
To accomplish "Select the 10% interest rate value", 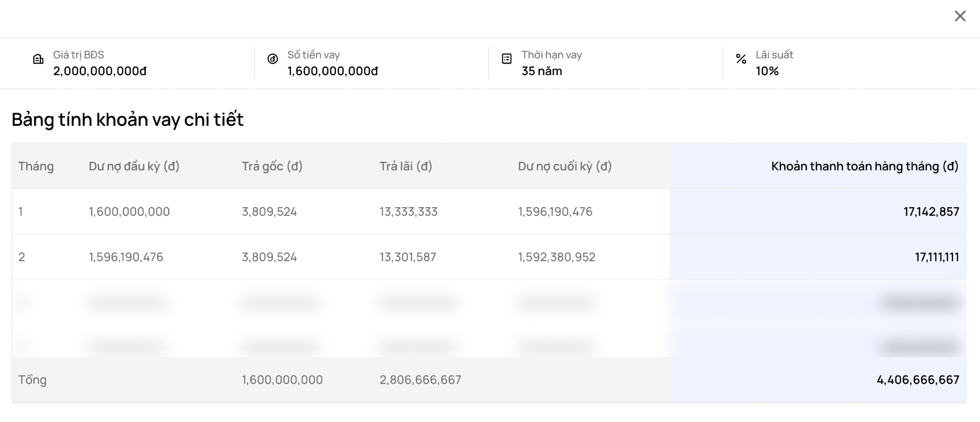I will tap(767, 71).
